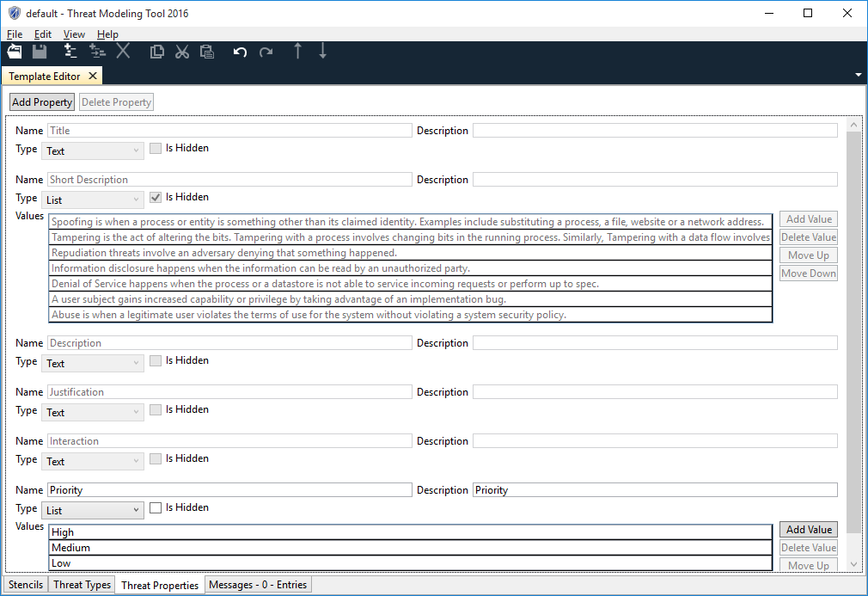
Task: Expand the dropdown at the toolbar's right edge
Action: click(858, 75)
